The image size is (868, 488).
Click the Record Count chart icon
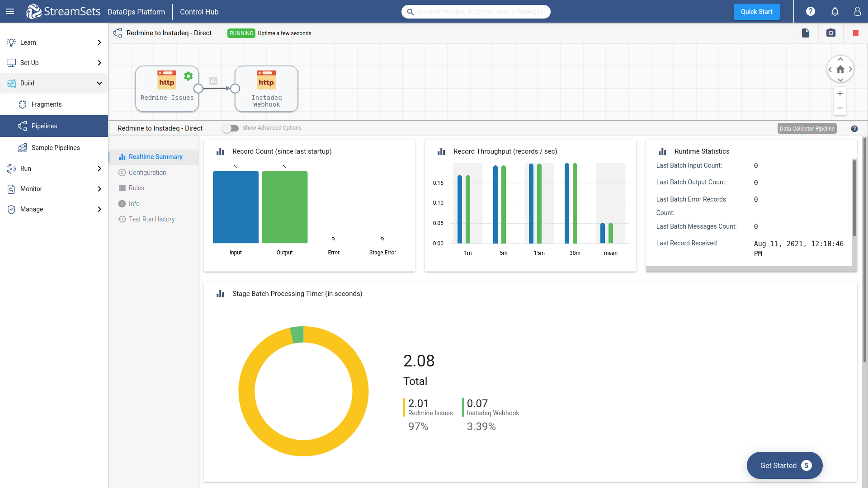click(x=220, y=151)
